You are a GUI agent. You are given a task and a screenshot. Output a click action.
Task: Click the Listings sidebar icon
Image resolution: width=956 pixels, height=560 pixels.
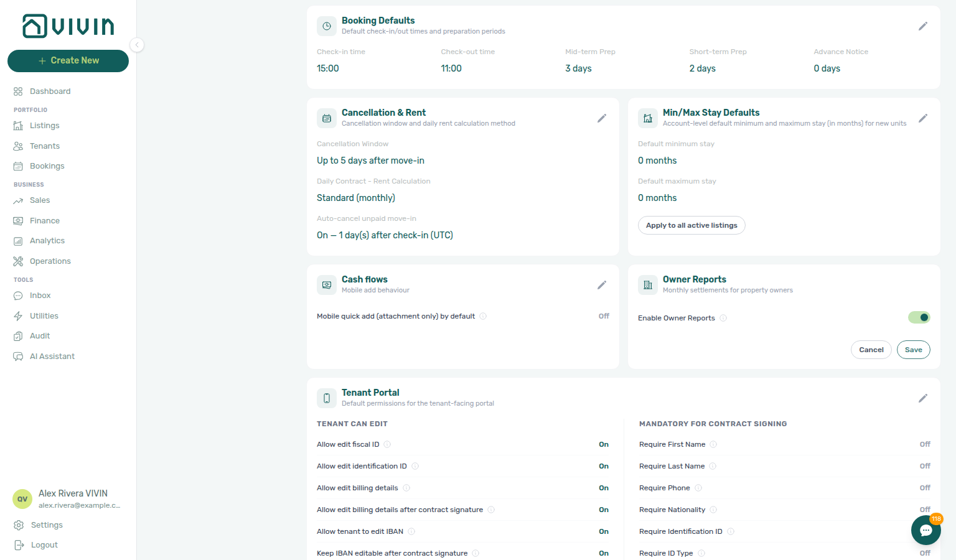point(18,126)
